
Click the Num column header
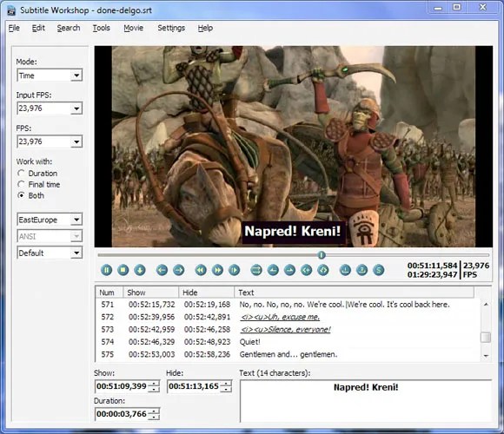(x=109, y=293)
